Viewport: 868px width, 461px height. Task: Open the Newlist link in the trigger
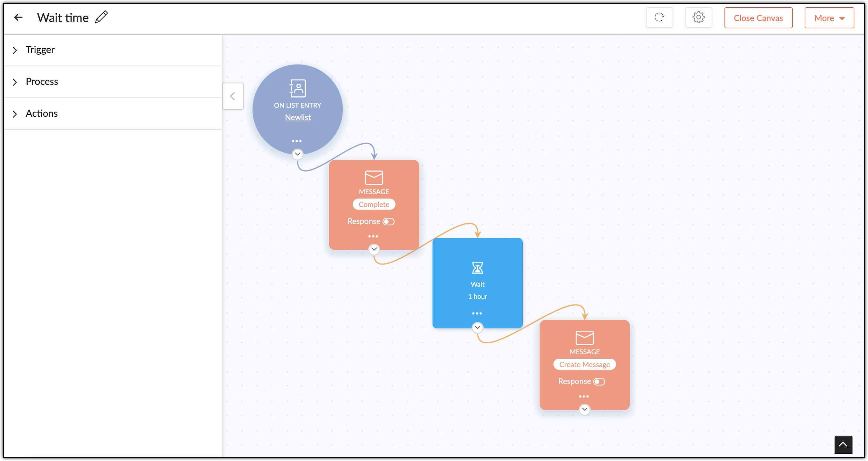(x=298, y=117)
